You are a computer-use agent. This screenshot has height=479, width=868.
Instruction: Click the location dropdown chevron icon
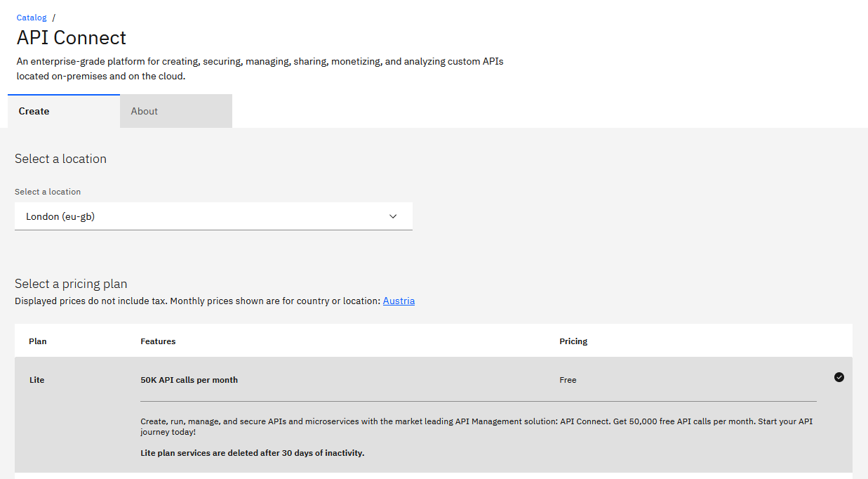click(393, 216)
